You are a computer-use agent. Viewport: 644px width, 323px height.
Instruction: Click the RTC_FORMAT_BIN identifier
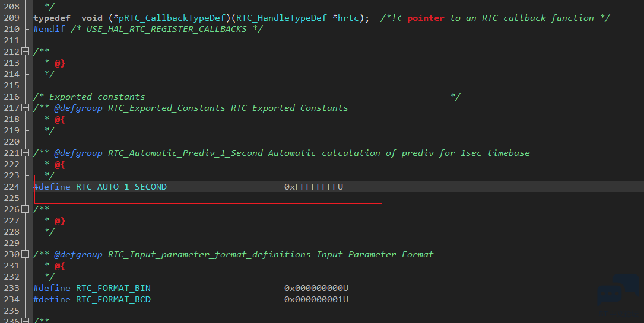coord(113,288)
